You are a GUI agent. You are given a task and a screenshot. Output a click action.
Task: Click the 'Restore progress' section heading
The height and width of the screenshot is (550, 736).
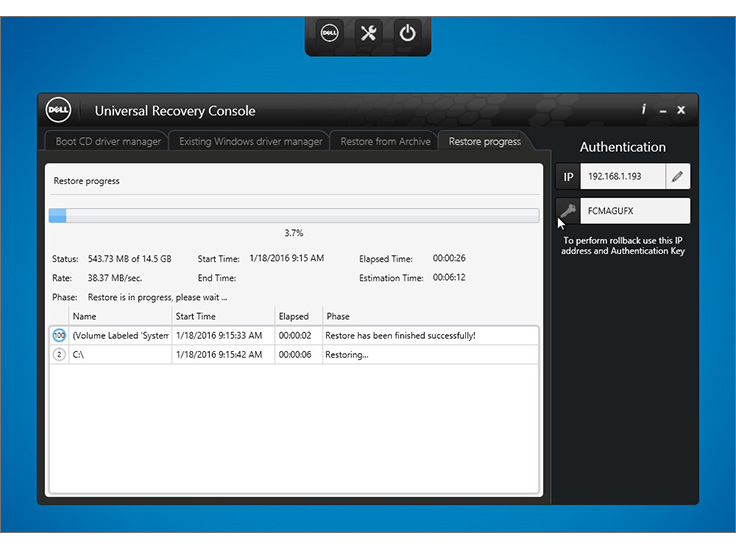tap(86, 181)
